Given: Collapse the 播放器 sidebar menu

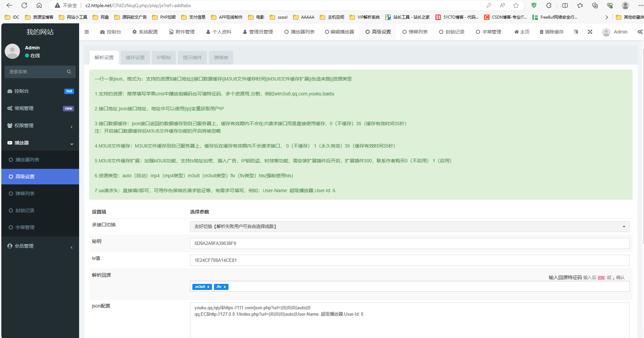Looking at the screenshot, I should pos(40,143).
